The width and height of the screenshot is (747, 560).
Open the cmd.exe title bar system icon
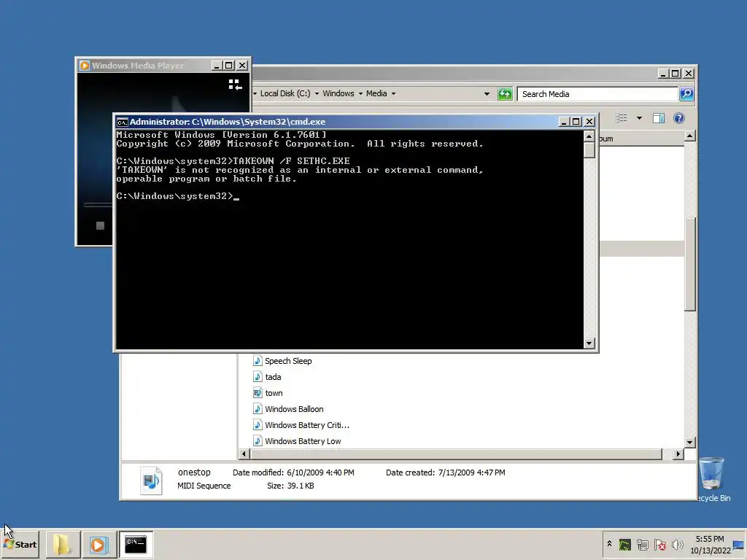(x=122, y=122)
